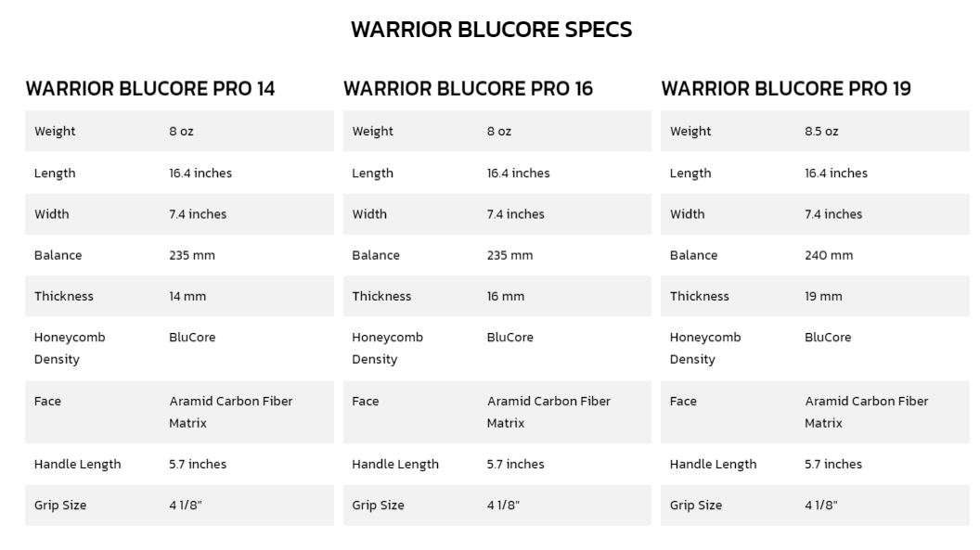
Task: Click the Warrior Blucore Specs title
Action: [x=491, y=30]
